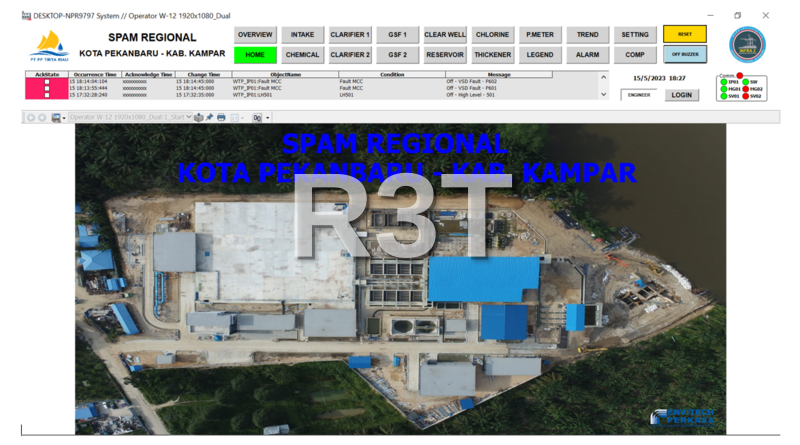800x445 pixels.
Task: Click the Condition column header
Action: click(392, 75)
